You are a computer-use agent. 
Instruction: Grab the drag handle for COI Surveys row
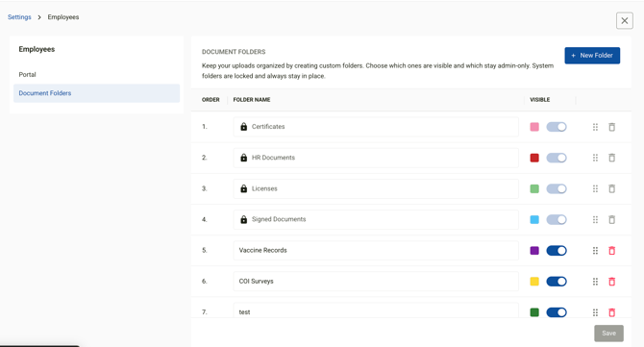pos(595,282)
